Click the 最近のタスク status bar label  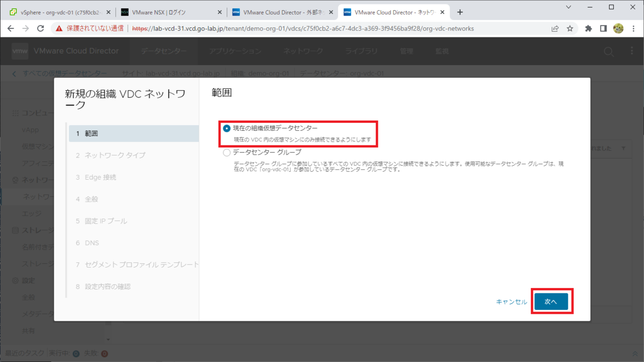[x=25, y=353]
